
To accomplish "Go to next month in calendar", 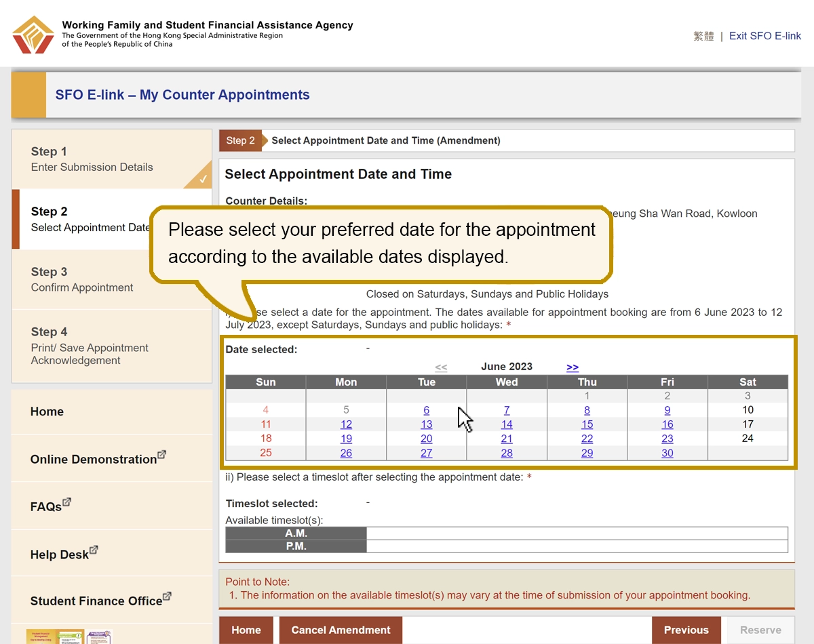I will [x=573, y=367].
